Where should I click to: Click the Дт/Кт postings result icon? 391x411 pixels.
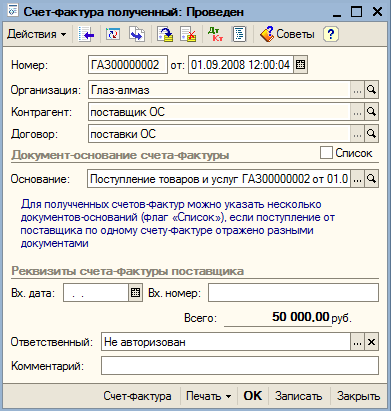coord(215,34)
